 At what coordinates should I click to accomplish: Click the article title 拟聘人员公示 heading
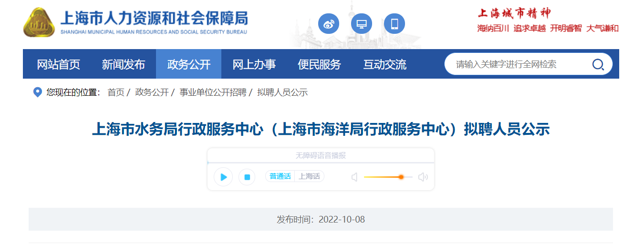pos(321,129)
